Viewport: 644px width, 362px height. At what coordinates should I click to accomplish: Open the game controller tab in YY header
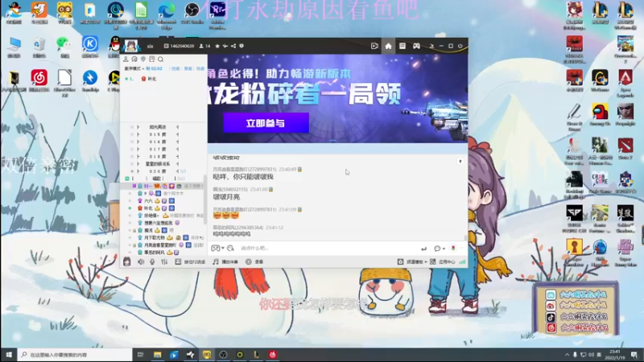click(416, 46)
